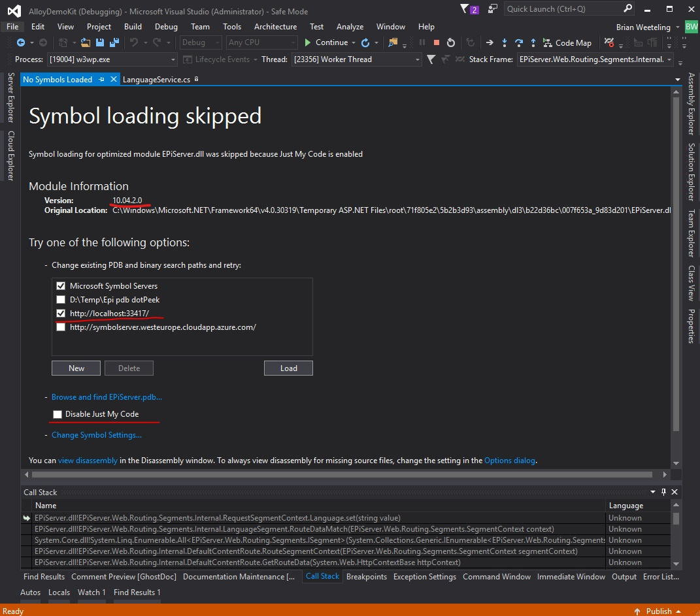Check the symbolserver.westeurope.cloudapp.azure.com path
The image size is (700, 616).
pyautogui.click(x=61, y=327)
